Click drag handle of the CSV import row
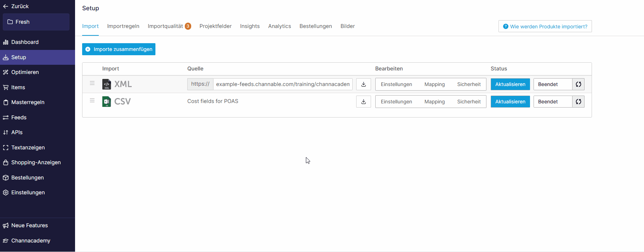Screen dimensions: 644x252 tap(92, 101)
